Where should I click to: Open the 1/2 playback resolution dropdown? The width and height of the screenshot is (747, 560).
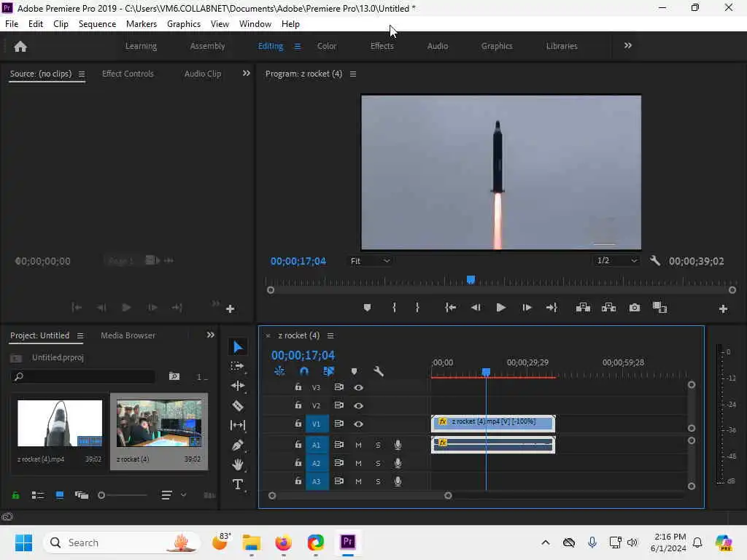[x=616, y=261]
